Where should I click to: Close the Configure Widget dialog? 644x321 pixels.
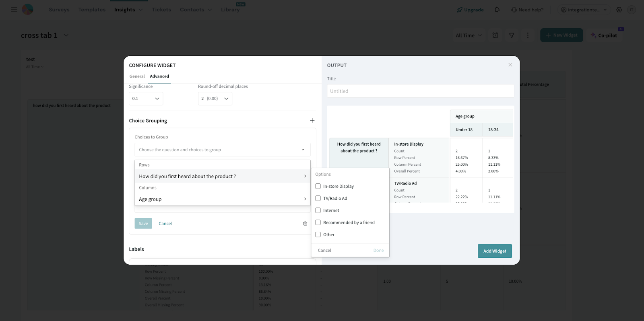(x=510, y=65)
